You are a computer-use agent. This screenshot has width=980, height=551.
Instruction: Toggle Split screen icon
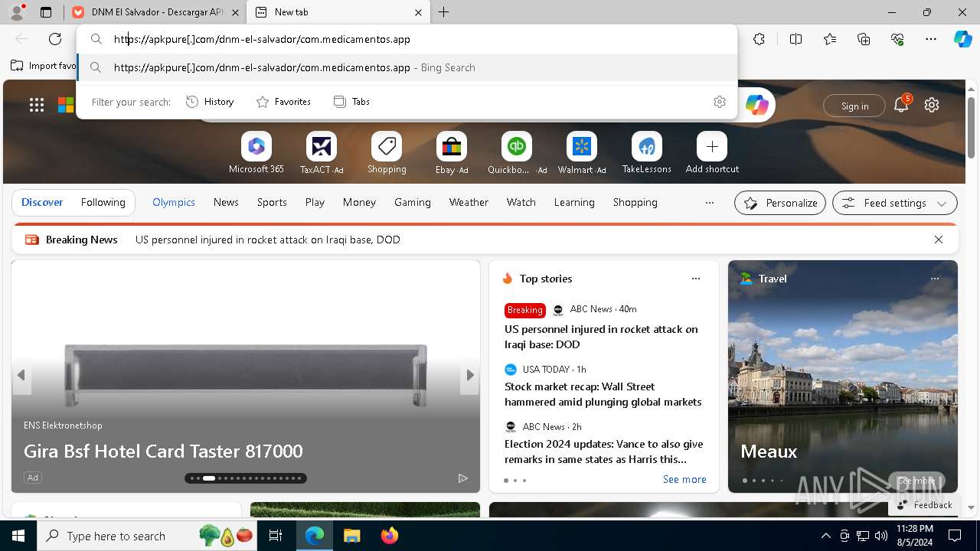point(795,39)
